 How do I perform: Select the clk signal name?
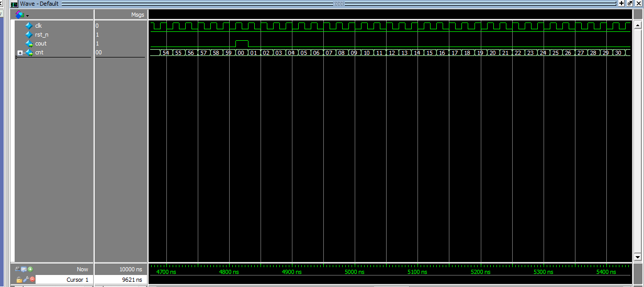[39, 26]
